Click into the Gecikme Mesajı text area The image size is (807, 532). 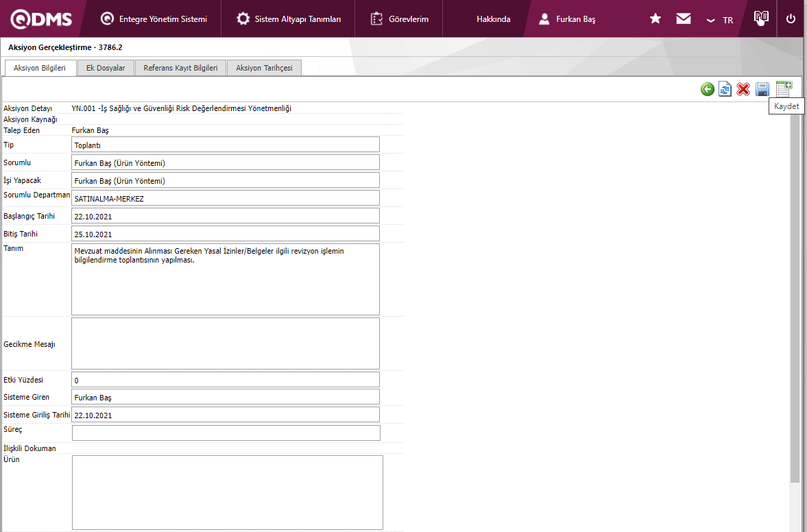225,343
